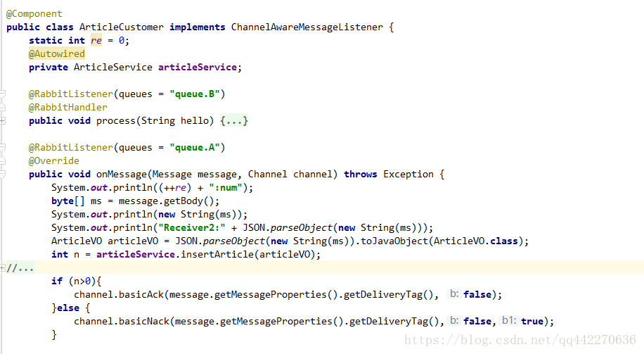This screenshot has height=354, width=644.
Task: Click message.getBody() call
Action: [x=167, y=201]
